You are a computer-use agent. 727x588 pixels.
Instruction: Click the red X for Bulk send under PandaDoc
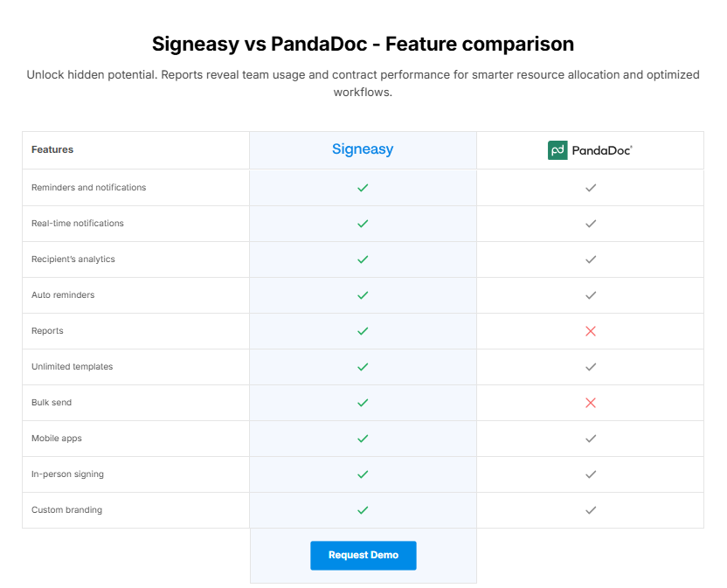click(x=590, y=402)
